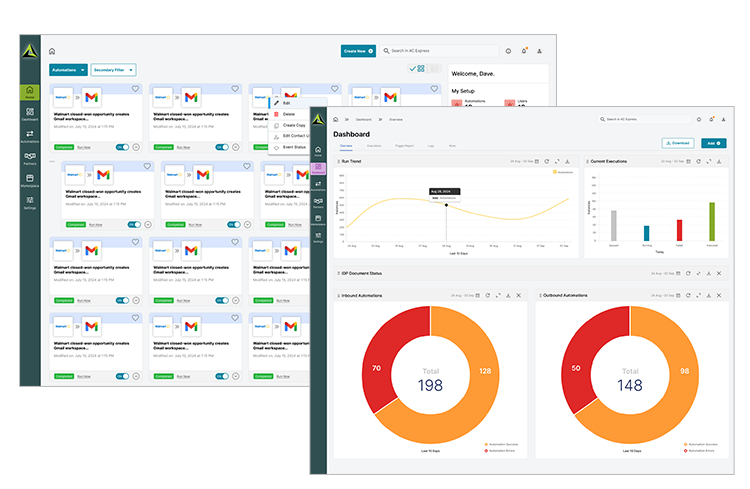Screen dimensions: 750x489
Task: Expand the Secondary Filter dropdown
Action: coord(113,70)
